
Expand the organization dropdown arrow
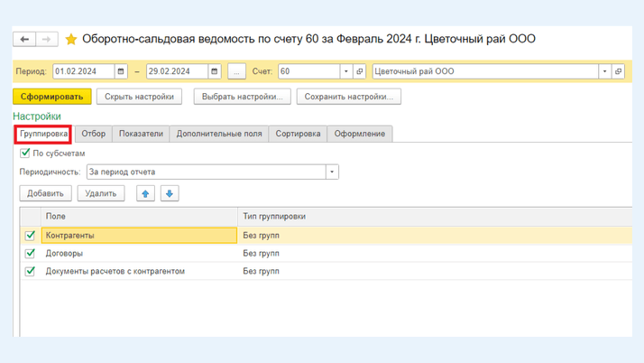coord(604,71)
